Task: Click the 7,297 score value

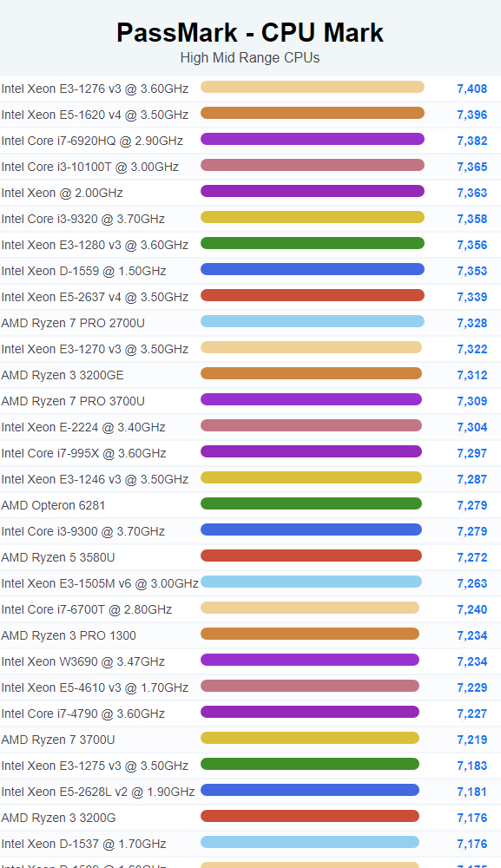Action: [472, 453]
